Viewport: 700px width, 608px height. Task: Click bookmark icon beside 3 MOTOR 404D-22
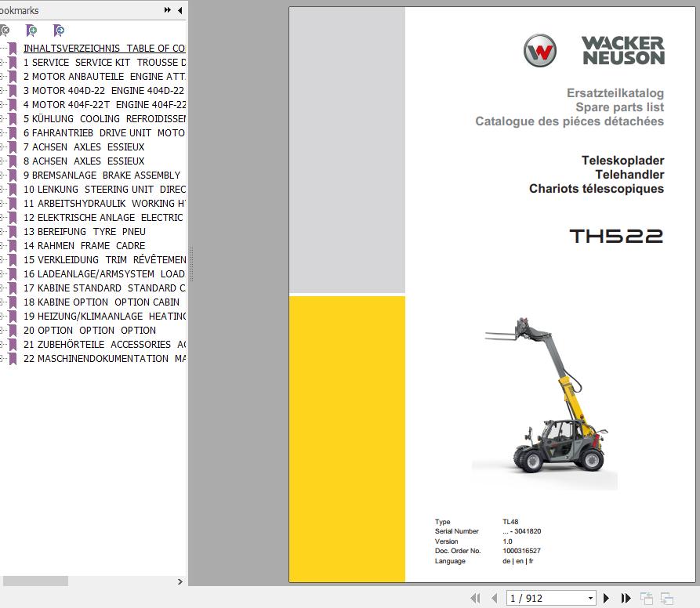pyautogui.click(x=13, y=91)
